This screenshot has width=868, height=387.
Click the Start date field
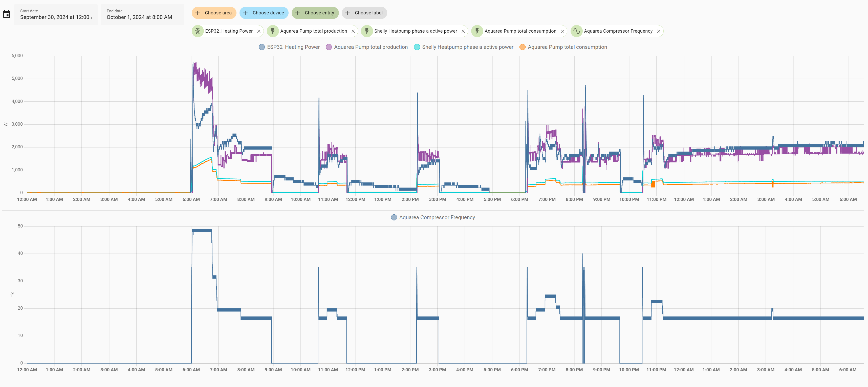(56, 14)
